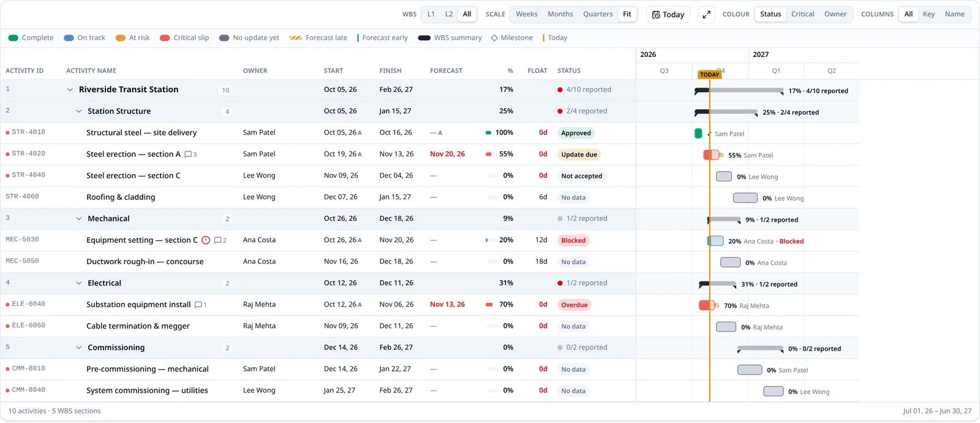
Task: Collapse Station Structure section
Action: coord(78,112)
